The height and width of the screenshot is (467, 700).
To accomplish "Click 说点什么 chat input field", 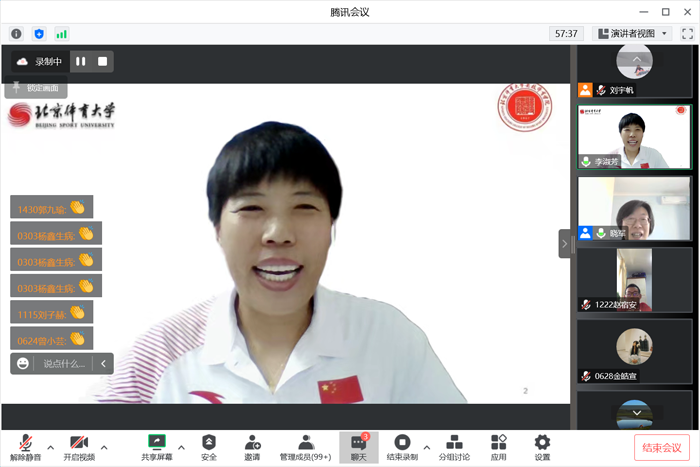I will [x=64, y=363].
